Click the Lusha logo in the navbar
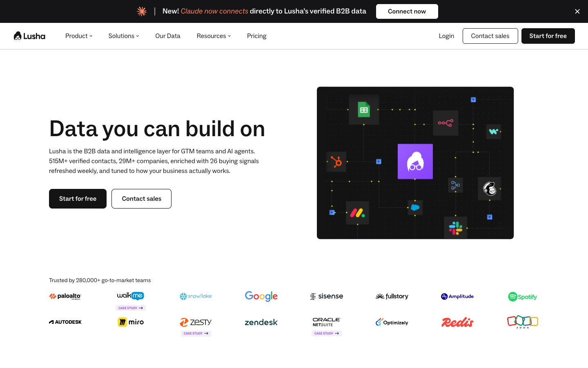Image resolution: width=588 pixels, height=368 pixels. click(x=29, y=36)
